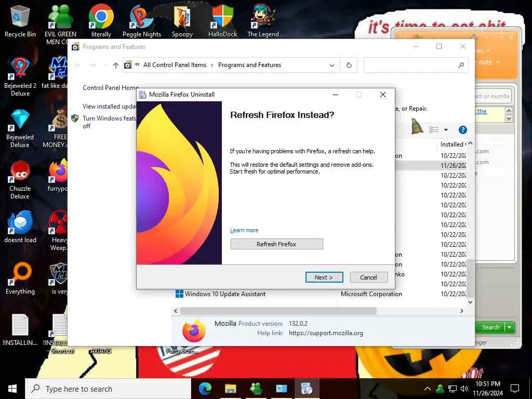This screenshot has width=532, height=399.
Task: Show hidden system tray icons
Action: 428,389
